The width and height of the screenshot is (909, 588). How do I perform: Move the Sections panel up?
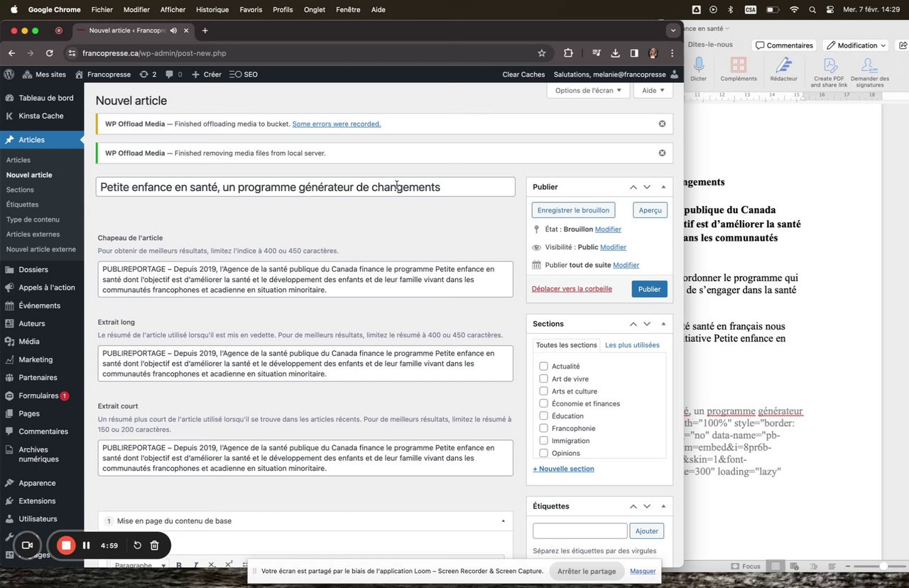coord(633,324)
